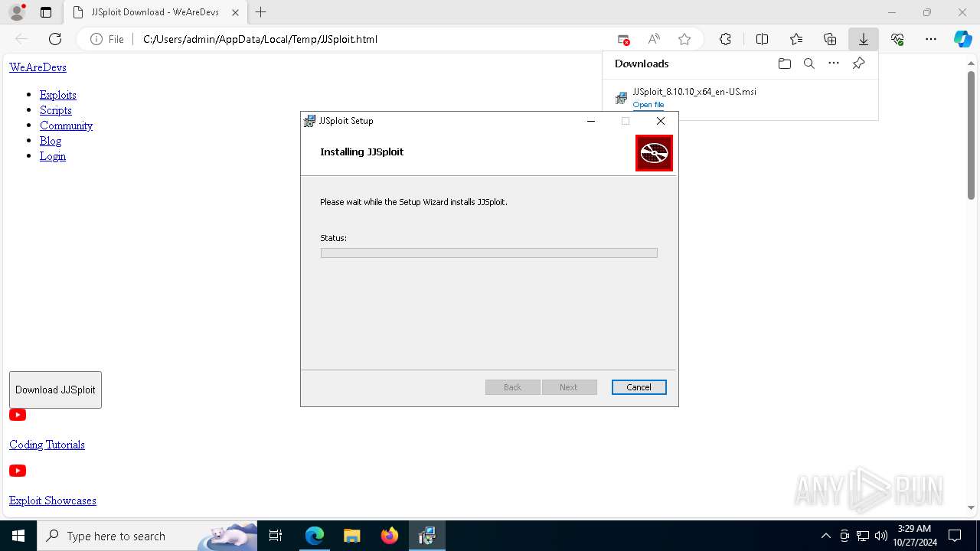Click Open file link under download
This screenshot has height=551, width=980.
[648, 105]
